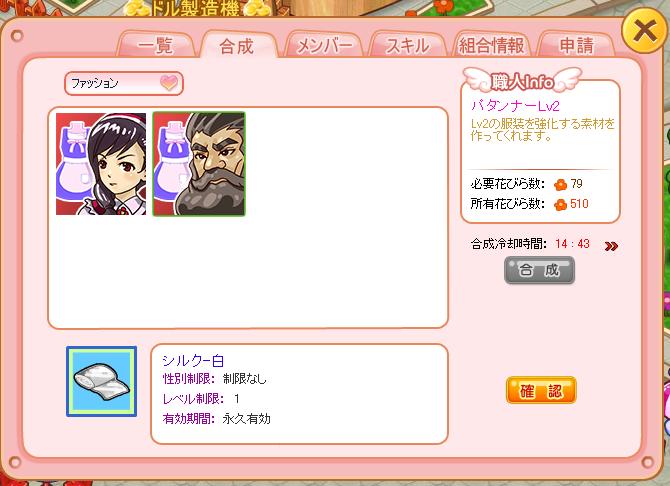Click the heart icon in ファッション dropdown
Screen dimensions: 670x486
point(169,82)
